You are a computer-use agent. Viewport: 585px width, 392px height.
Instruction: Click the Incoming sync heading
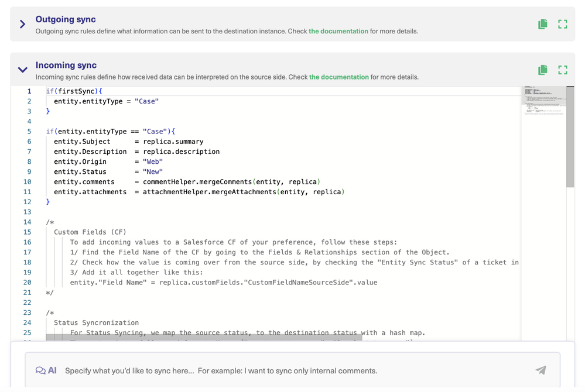(x=66, y=65)
